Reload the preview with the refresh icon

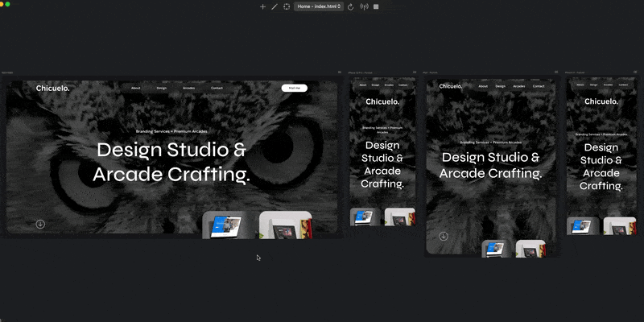351,6
